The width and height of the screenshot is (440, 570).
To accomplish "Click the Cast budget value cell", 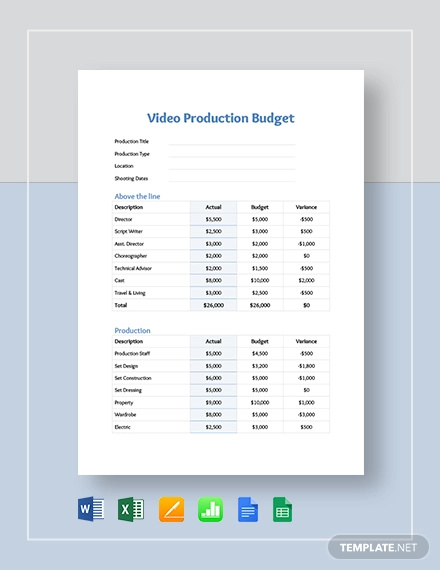I will tap(260, 280).
